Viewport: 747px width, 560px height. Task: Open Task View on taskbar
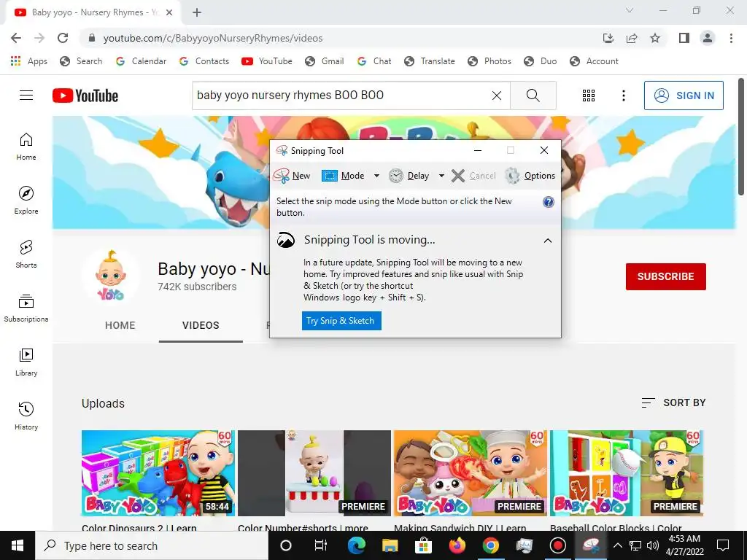pos(321,545)
